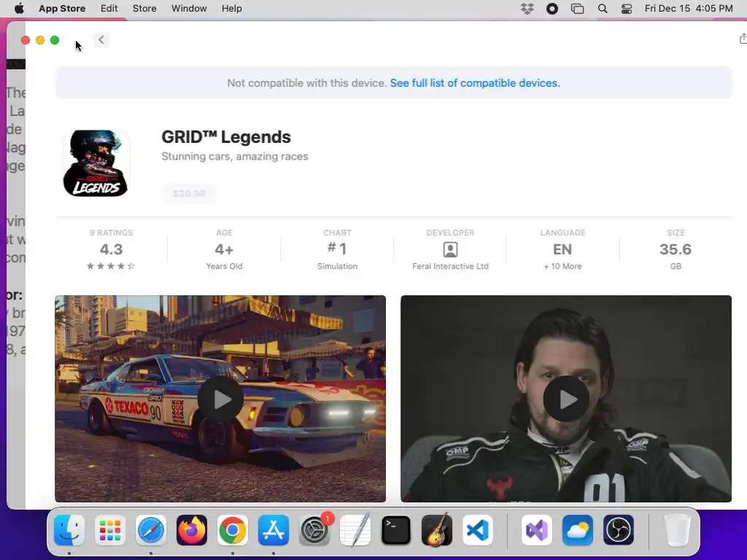Click the GRID Legends app icon
747x560 pixels.
[96, 163]
